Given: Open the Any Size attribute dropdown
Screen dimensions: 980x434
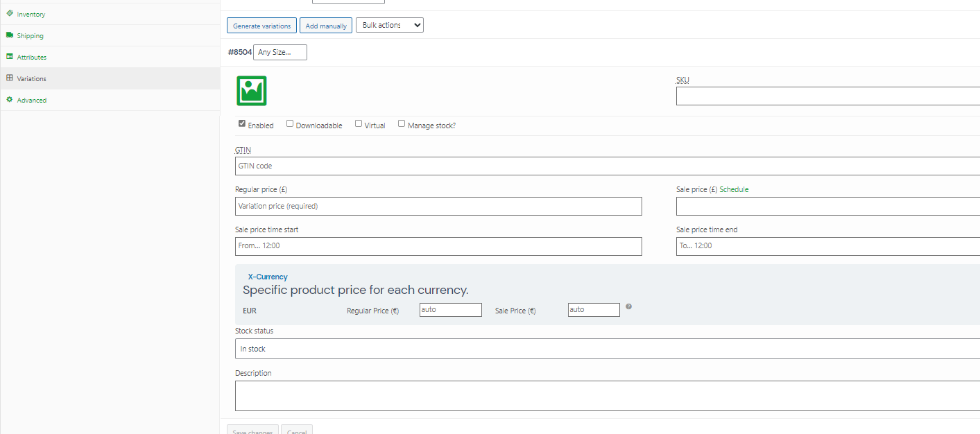Looking at the screenshot, I should [x=280, y=52].
